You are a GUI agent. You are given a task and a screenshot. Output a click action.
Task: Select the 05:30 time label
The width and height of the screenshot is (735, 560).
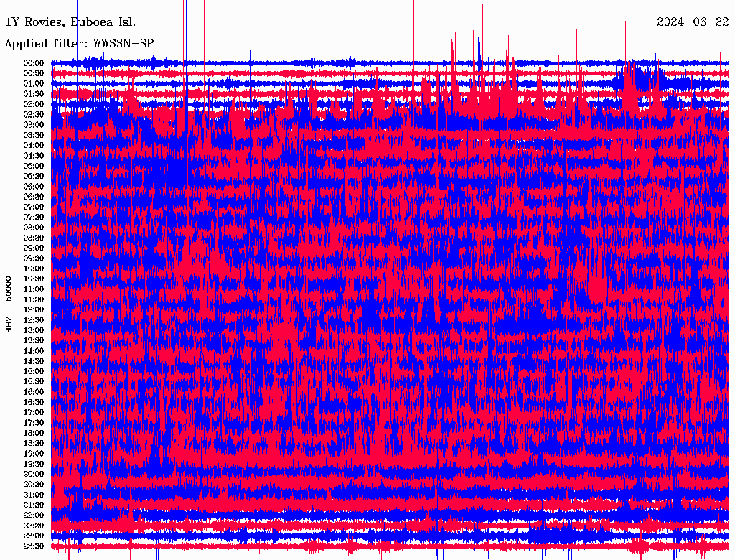(x=34, y=176)
